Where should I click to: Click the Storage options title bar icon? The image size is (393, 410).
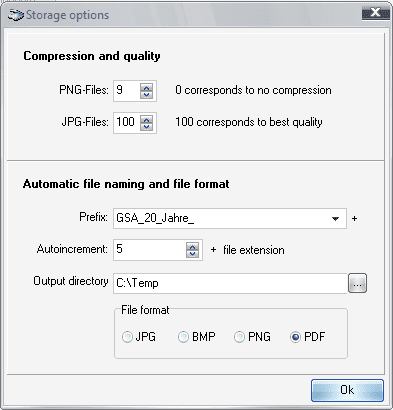pos(16,15)
